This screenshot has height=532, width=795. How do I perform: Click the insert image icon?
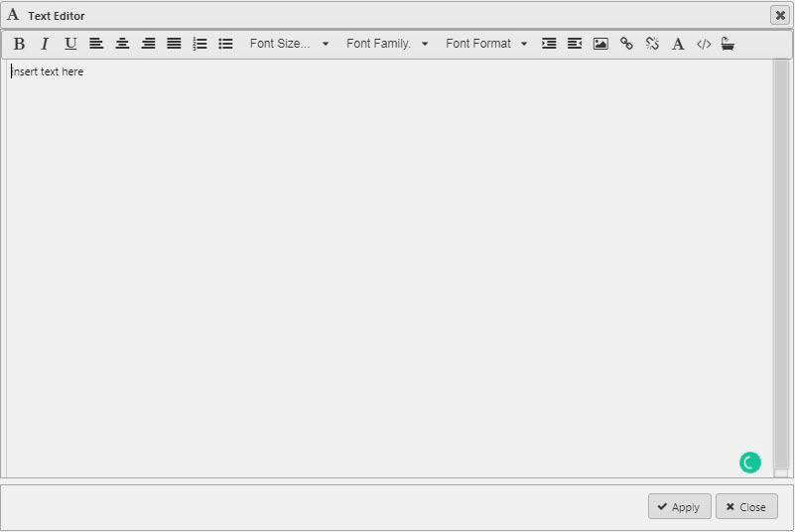(x=600, y=44)
